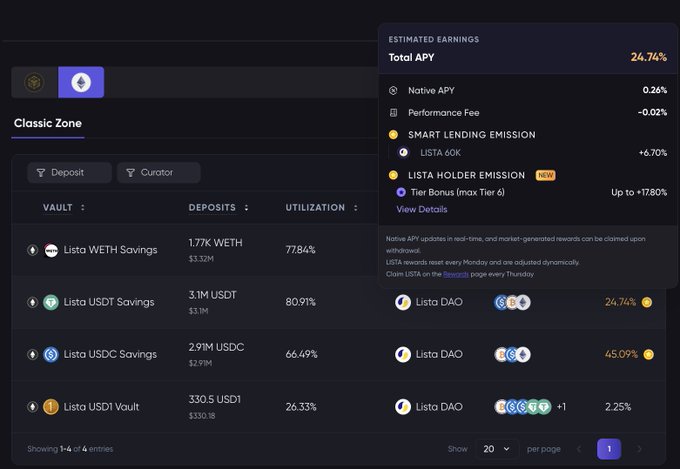Viewport: 680px width, 469px height.
Task: Go to the previous page arrow
Action: pos(579,449)
